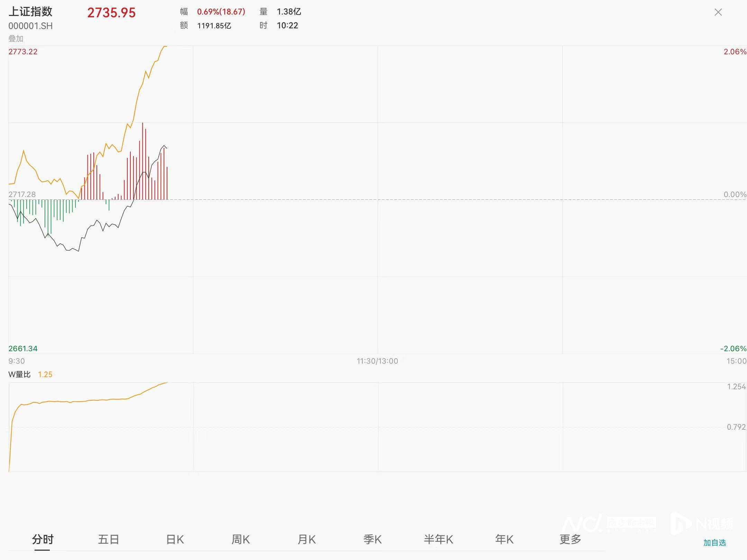Switch to the 周K weekly tab
This screenshot has height=560, width=747.
(x=240, y=539)
